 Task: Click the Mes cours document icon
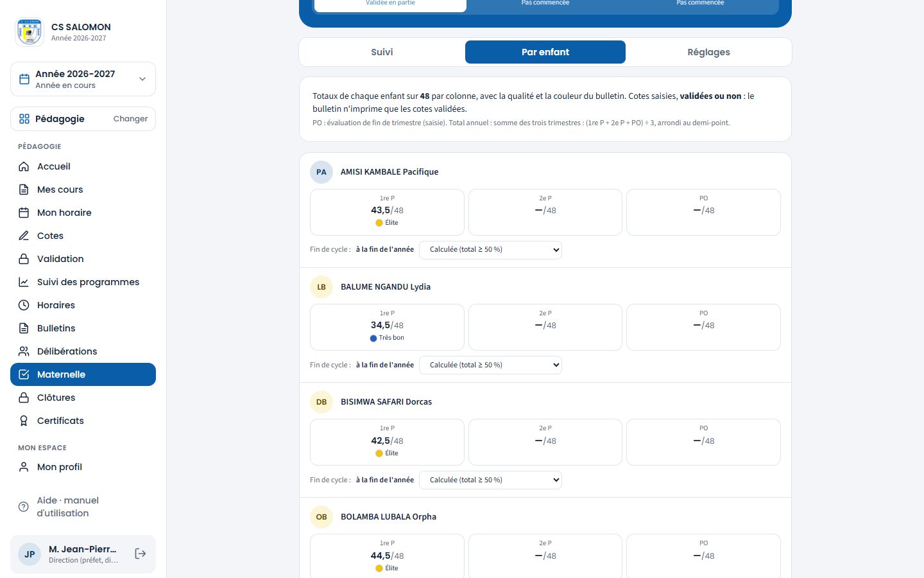24,189
